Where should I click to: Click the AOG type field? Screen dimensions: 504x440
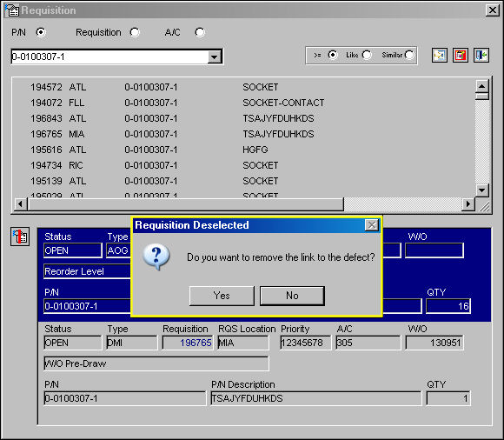118,250
